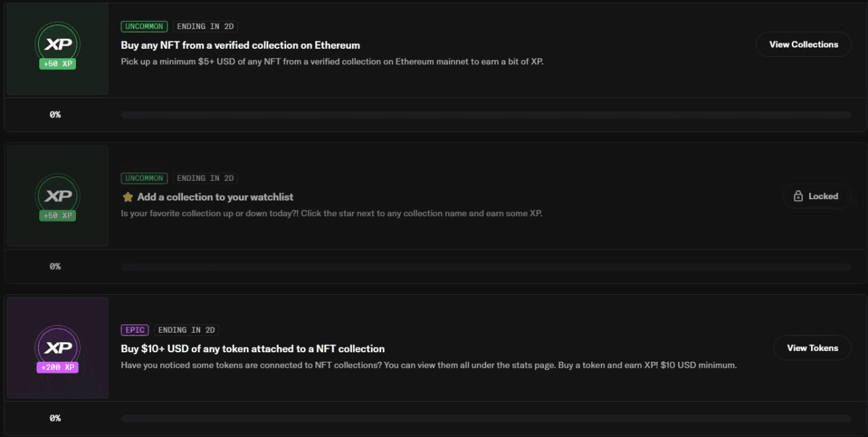
Task: Click the Locked button with padlock
Action: pos(816,196)
